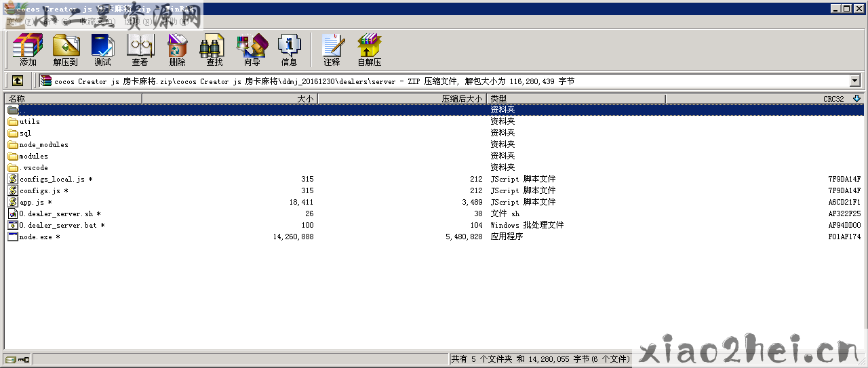
Task: Click the parent folder ".." icon
Action: (x=13, y=110)
